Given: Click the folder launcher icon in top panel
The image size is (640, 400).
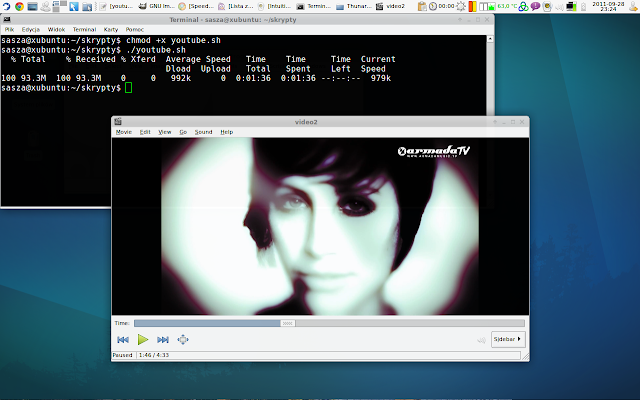Looking at the screenshot, I should pyautogui.click(x=87, y=6).
